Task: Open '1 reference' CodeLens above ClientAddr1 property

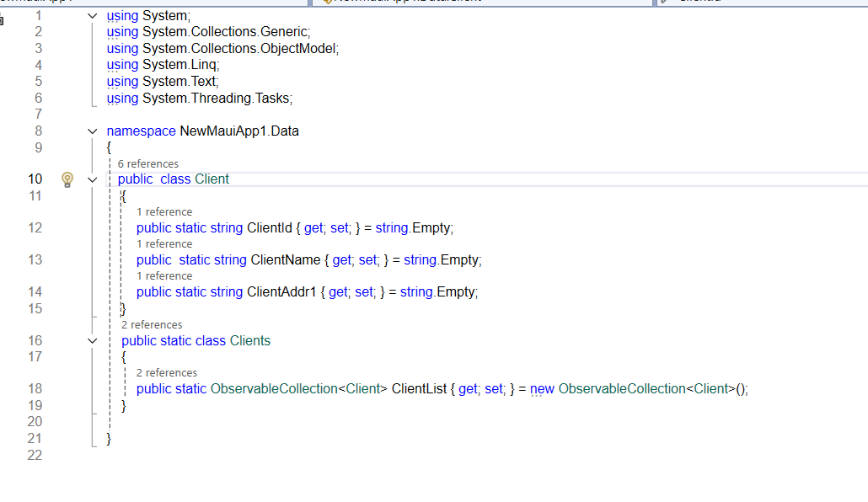Action: coord(164,276)
